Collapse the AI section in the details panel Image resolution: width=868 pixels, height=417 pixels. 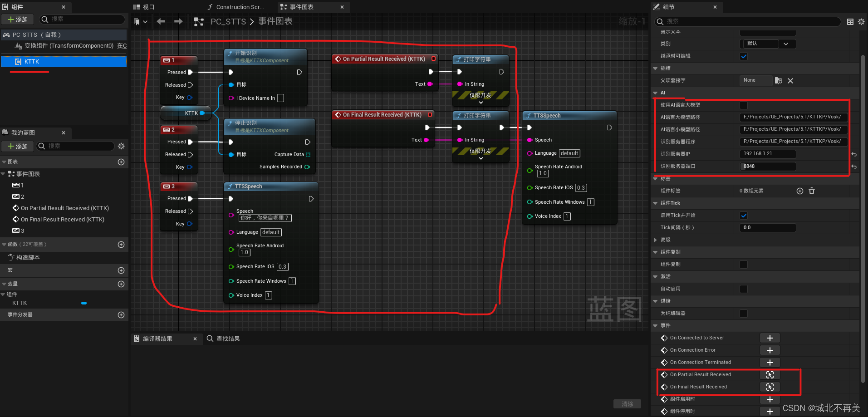coord(655,93)
